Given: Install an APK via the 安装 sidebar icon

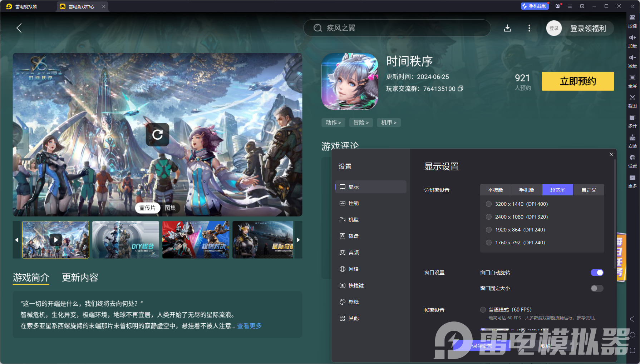Looking at the screenshot, I should click(x=632, y=141).
